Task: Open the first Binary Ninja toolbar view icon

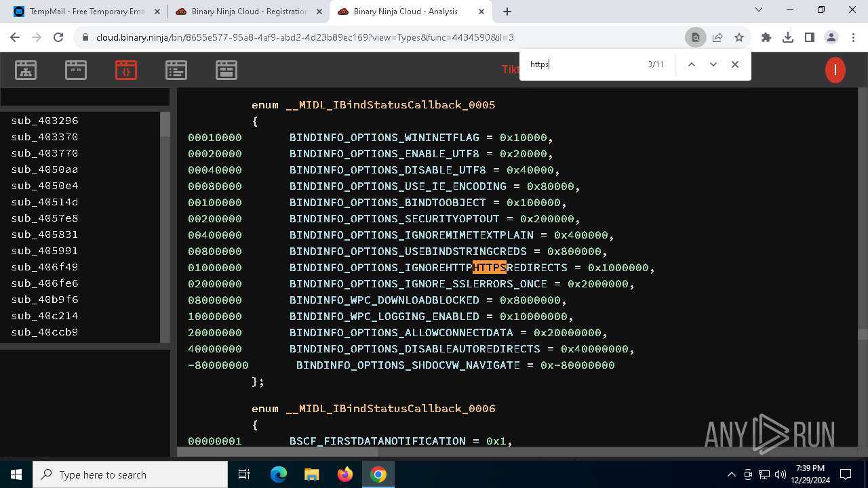Action: click(x=26, y=70)
